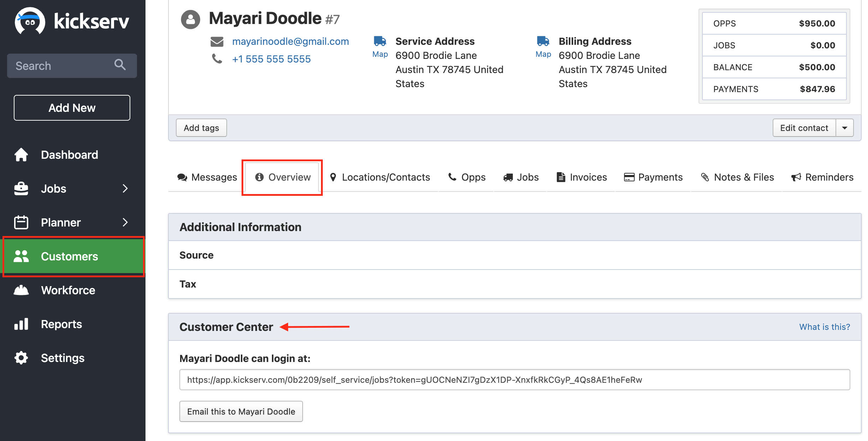Select the Locations/Contacts tab

pyautogui.click(x=380, y=177)
